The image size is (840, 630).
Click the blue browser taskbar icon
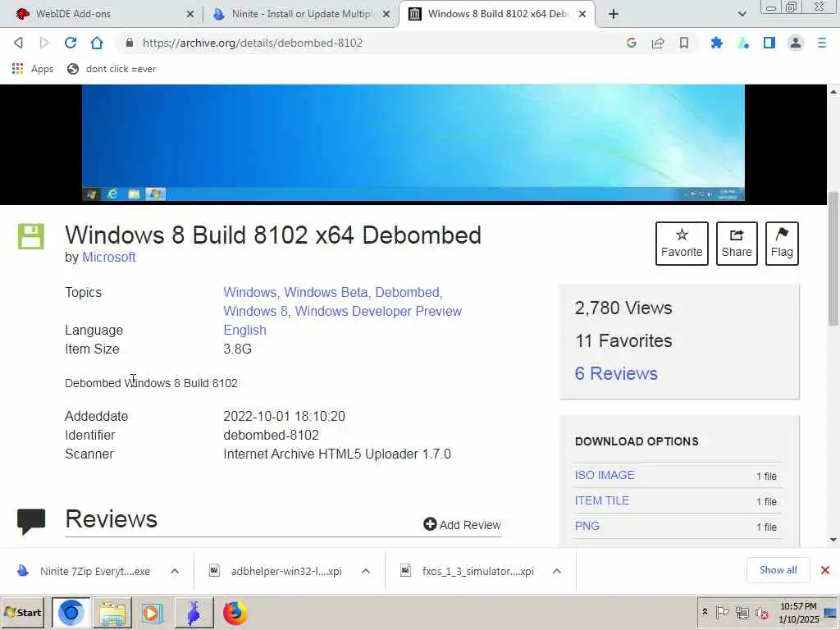pyautogui.click(x=71, y=612)
